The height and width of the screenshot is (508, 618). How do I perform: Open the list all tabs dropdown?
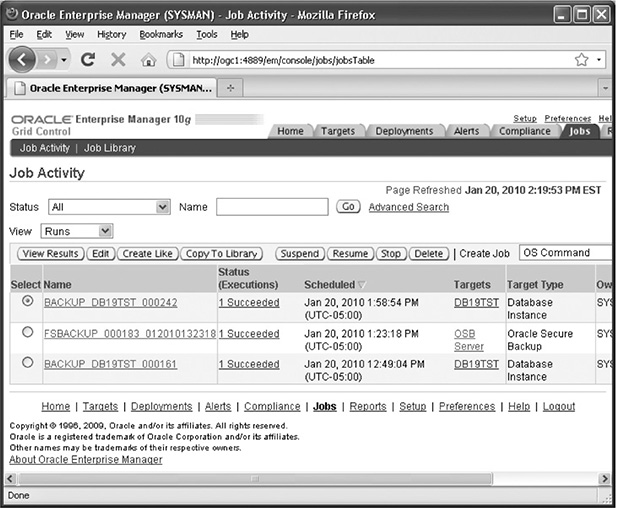tap(605, 88)
